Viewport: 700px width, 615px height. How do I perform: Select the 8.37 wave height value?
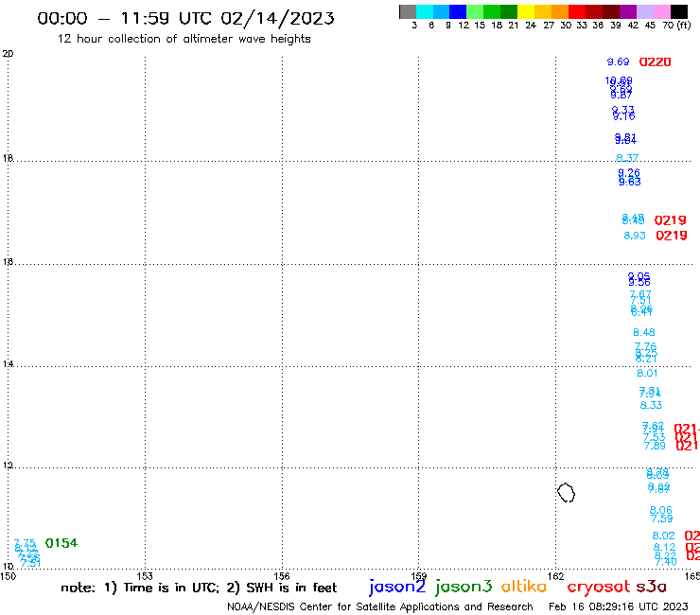tap(627, 158)
